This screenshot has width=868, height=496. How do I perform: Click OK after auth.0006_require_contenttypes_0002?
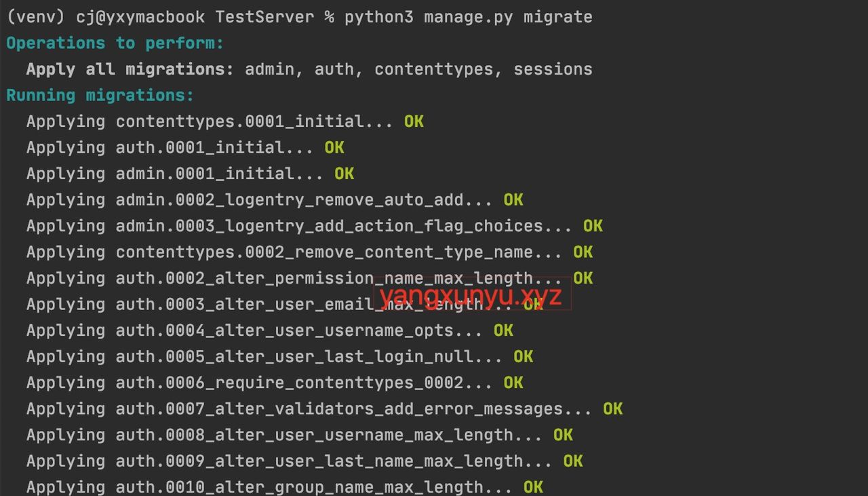pyautogui.click(x=513, y=383)
